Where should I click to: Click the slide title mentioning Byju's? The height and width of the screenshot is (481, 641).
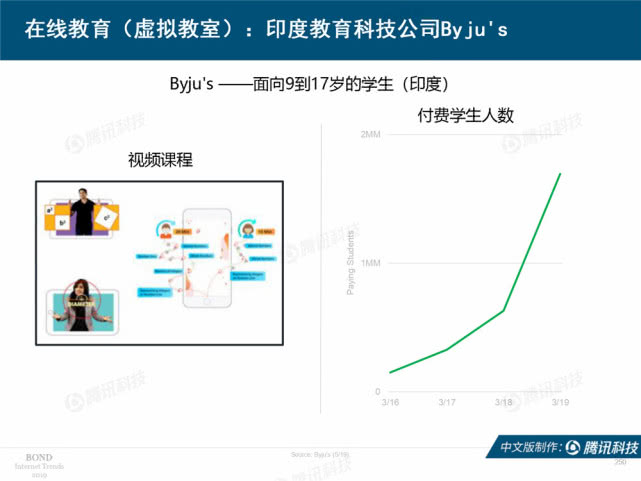click(x=266, y=29)
